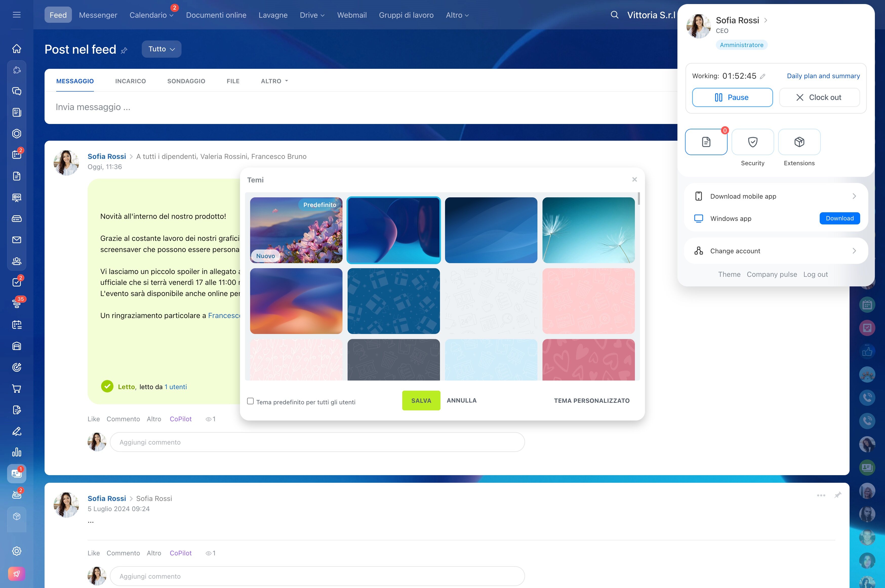The height and width of the screenshot is (588, 885).
Task: Pause the working time tracker
Action: coord(732,97)
